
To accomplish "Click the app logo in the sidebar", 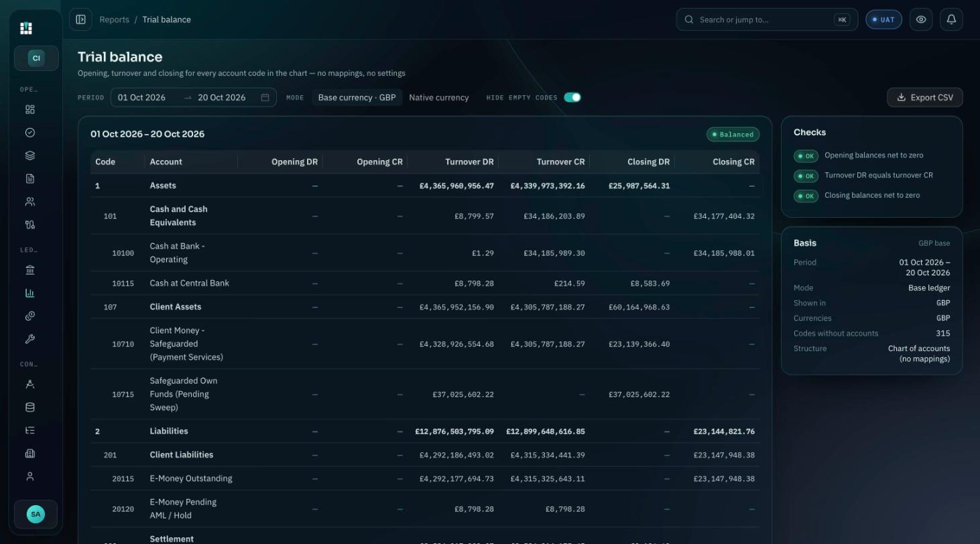I will tap(26, 28).
